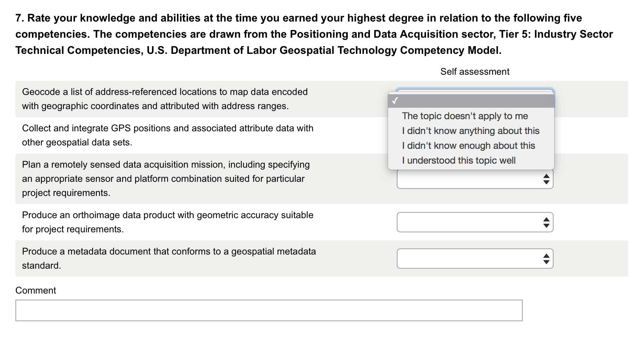Image resolution: width=644 pixels, height=337 pixels.
Task: Click the Plan a remotely sensed mission text
Action: (166, 179)
